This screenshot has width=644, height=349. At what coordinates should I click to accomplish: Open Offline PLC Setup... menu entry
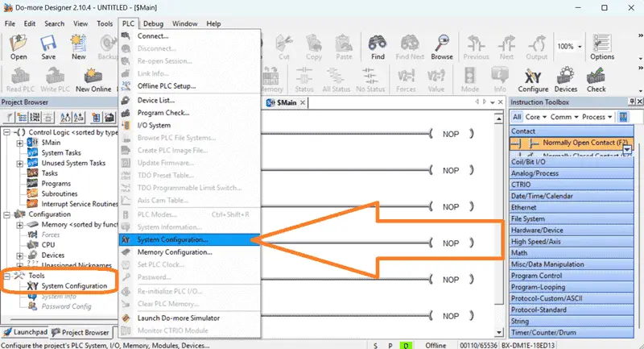189,86
